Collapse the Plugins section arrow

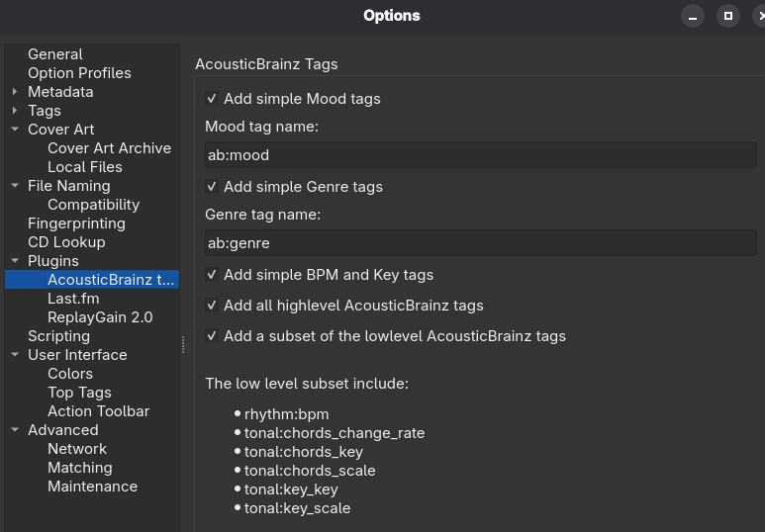click(15, 261)
